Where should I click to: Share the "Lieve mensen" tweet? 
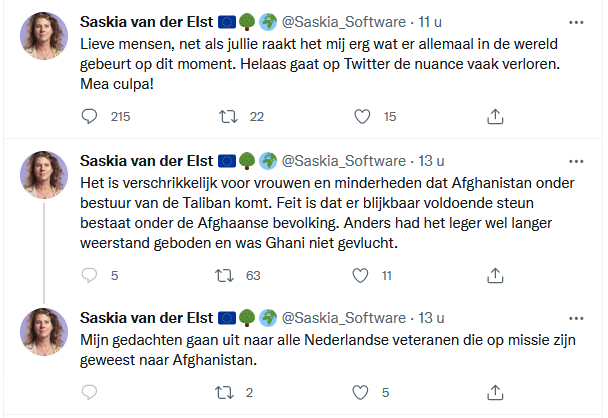[494, 117]
